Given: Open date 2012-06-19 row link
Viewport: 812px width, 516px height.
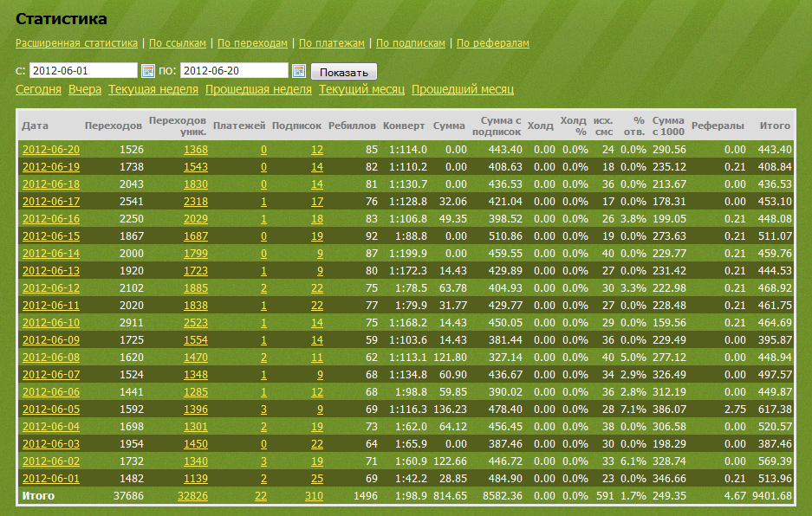Looking at the screenshot, I should pos(51,166).
